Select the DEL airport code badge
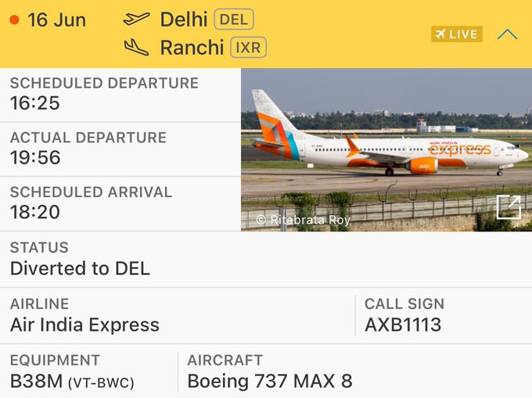 point(234,20)
